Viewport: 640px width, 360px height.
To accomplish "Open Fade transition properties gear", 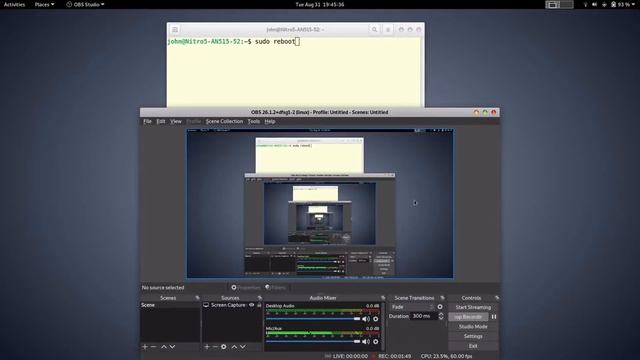I will [440, 307].
